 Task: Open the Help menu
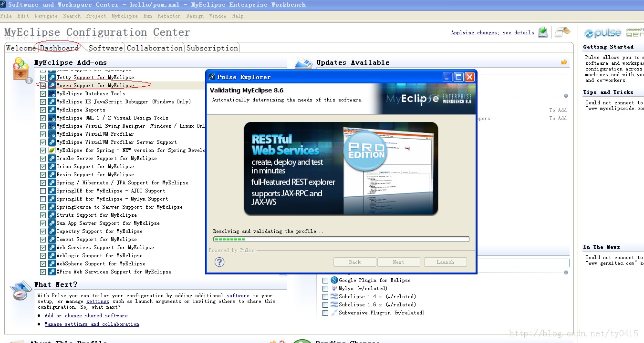tap(238, 16)
